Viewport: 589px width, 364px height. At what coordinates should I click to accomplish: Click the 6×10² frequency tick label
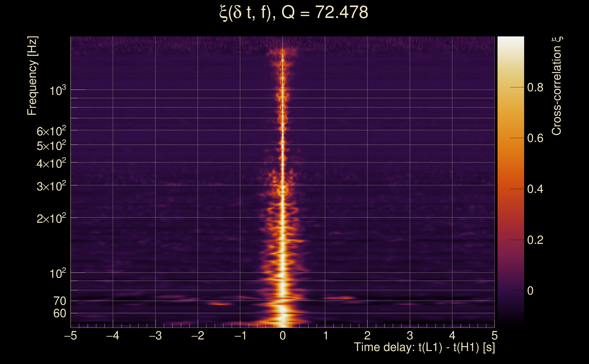(x=51, y=131)
